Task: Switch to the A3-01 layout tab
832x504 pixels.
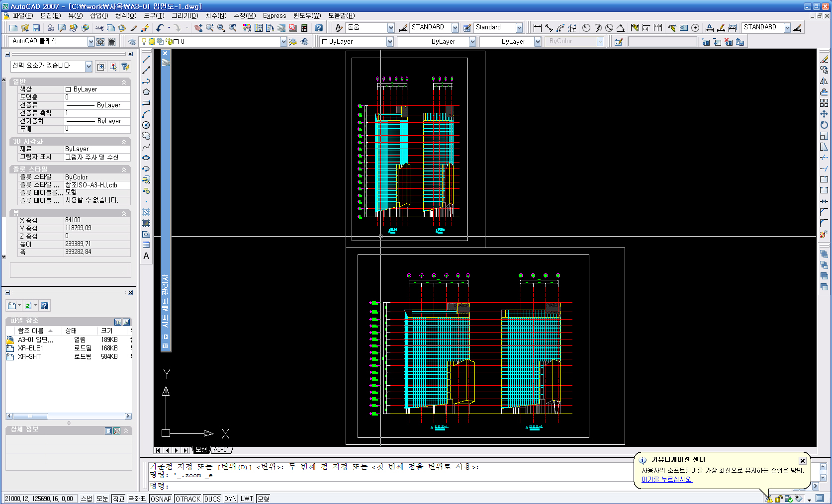Action: pos(221,450)
